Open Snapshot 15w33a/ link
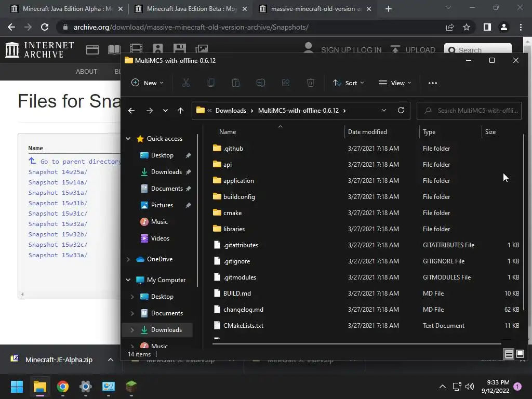 click(x=58, y=255)
